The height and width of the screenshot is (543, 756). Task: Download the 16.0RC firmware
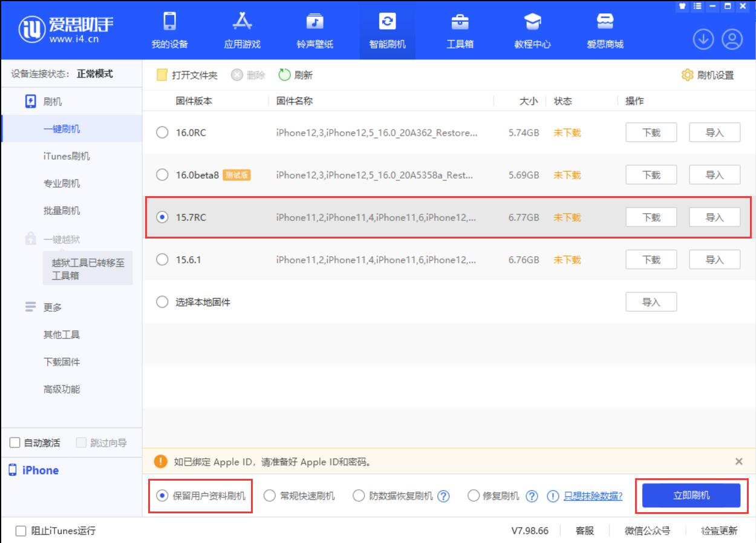pyautogui.click(x=651, y=132)
